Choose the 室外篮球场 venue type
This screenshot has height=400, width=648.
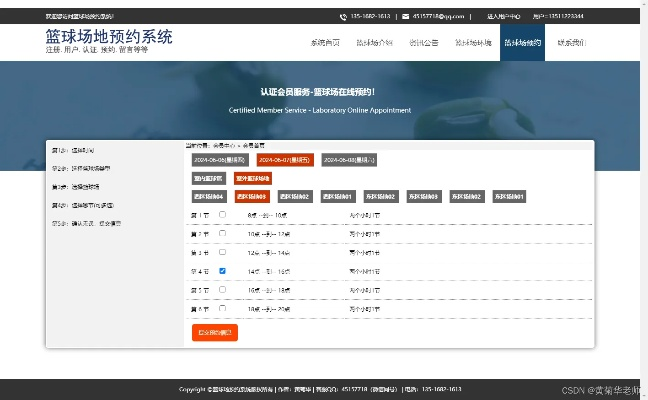tap(252, 178)
